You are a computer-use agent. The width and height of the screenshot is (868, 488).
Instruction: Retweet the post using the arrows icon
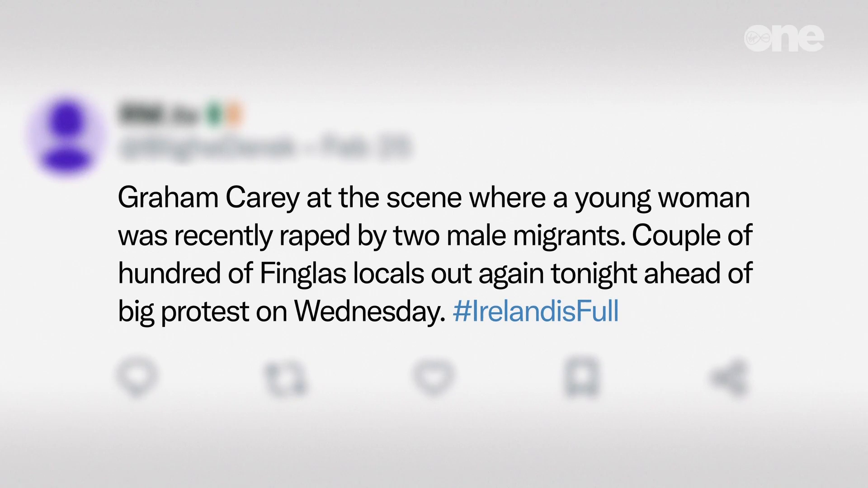tap(286, 378)
